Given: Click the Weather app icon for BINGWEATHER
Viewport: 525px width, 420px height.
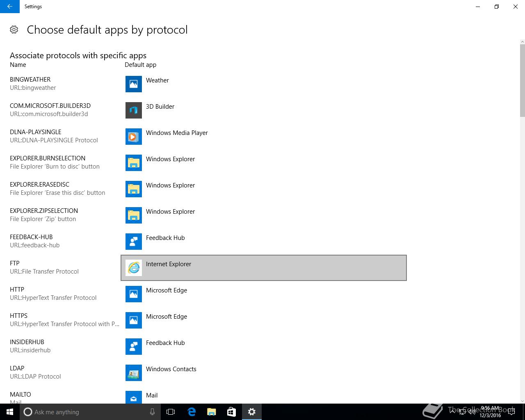Looking at the screenshot, I should 134,84.
